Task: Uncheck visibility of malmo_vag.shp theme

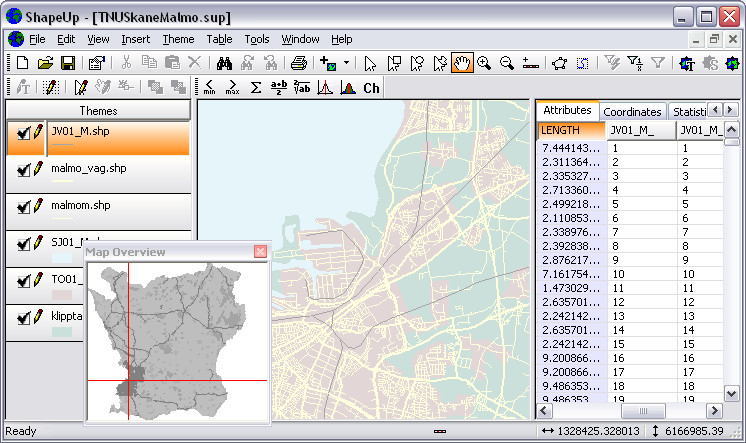Action: pyautogui.click(x=23, y=170)
